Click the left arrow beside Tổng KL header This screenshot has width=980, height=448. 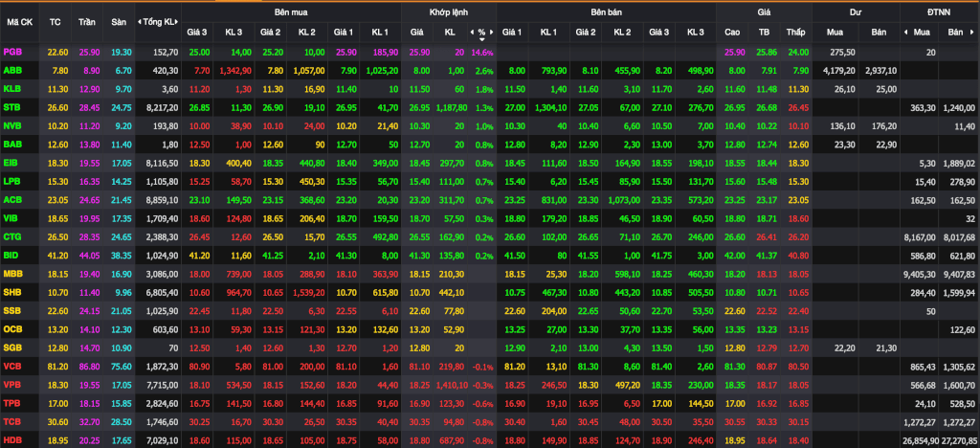140,21
